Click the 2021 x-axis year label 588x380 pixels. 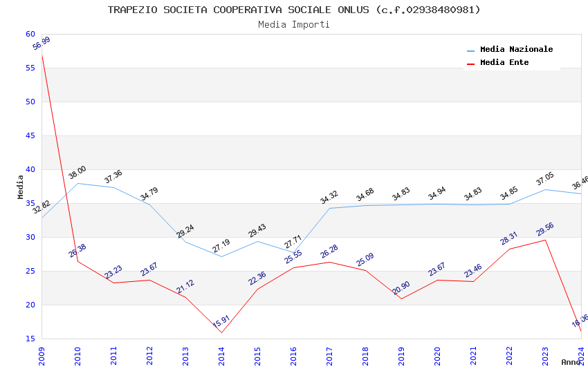[473, 356]
